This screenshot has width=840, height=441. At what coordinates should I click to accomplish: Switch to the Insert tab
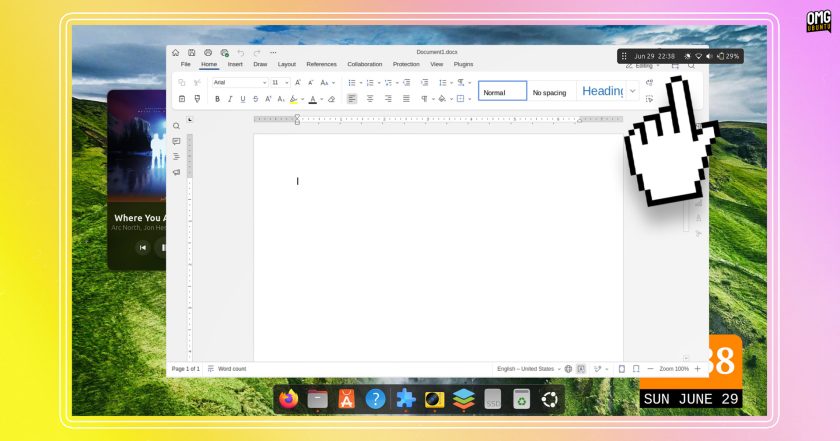235,64
